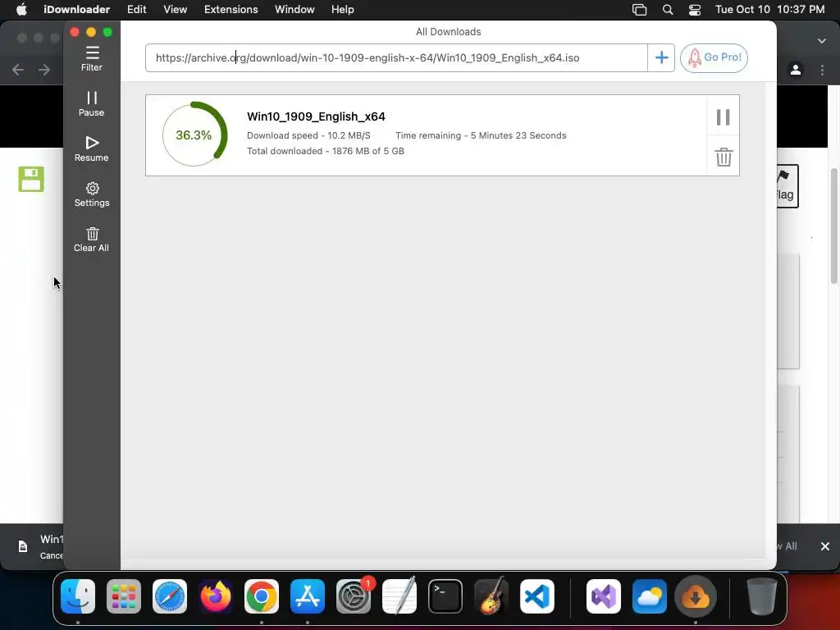
Task: Launch GarageBand from the Dock
Action: (491, 596)
